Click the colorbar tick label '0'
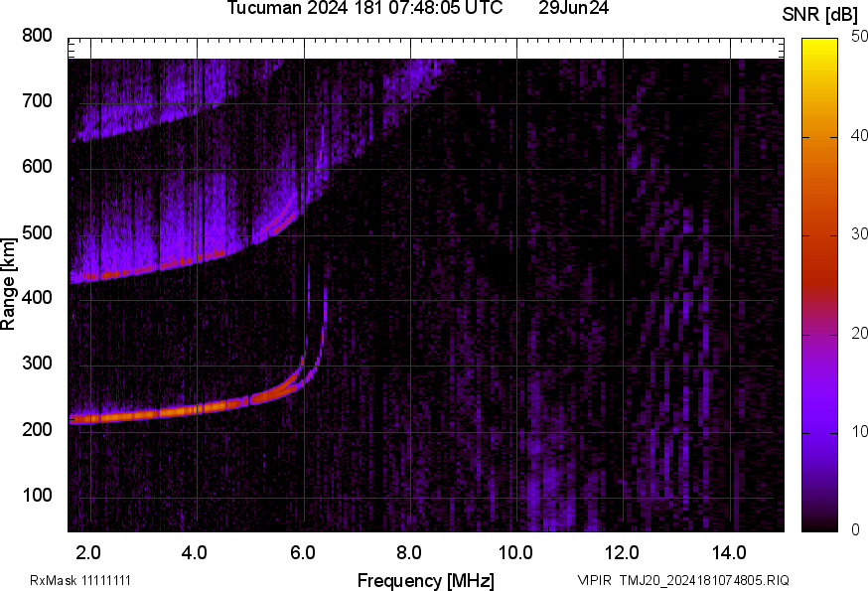Screen dimensions: 868x591 [855, 530]
